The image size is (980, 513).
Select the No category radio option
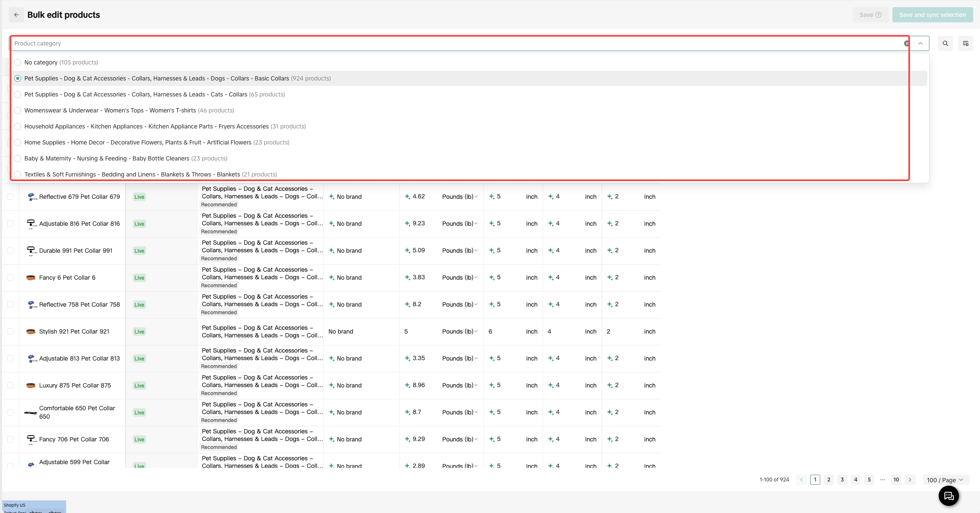18,62
